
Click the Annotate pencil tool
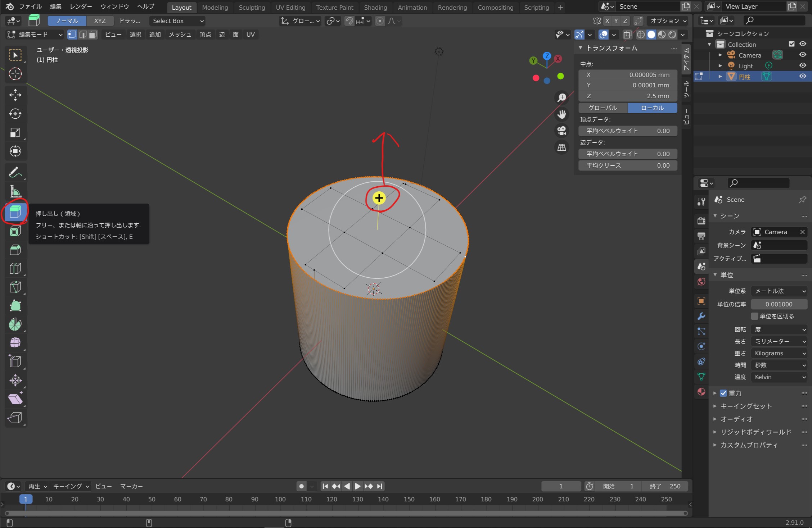(x=15, y=173)
